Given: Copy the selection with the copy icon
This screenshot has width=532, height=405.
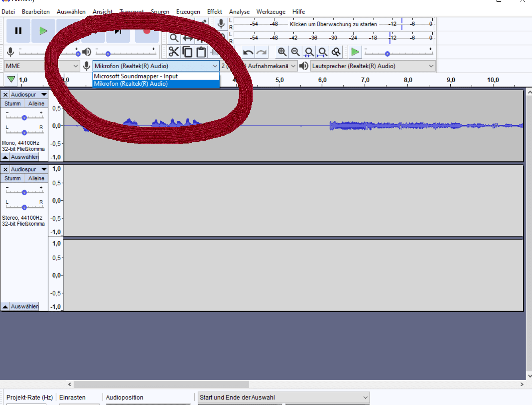Looking at the screenshot, I should click(187, 52).
